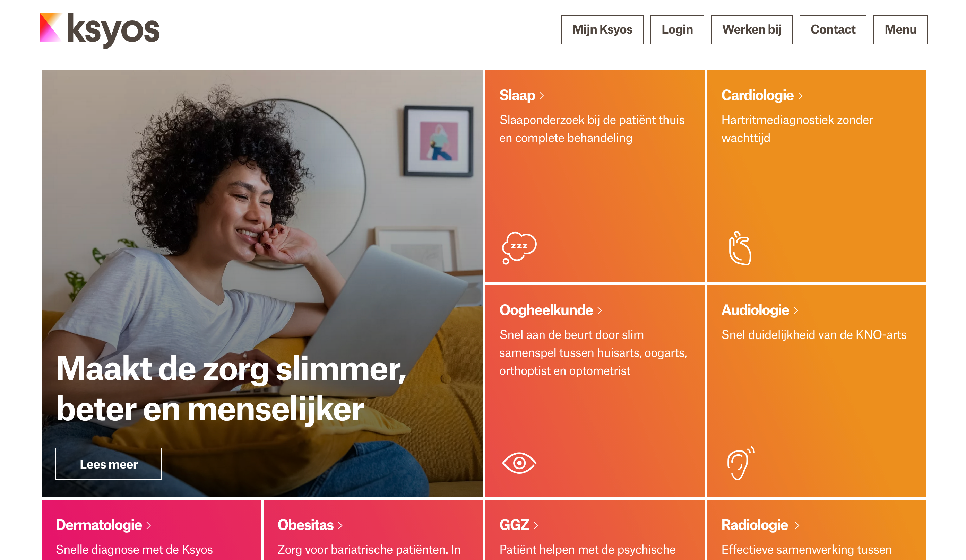Screen dimensions: 966x560
Task: Click the ear icon in Audiologie tile
Action: tap(741, 463)
